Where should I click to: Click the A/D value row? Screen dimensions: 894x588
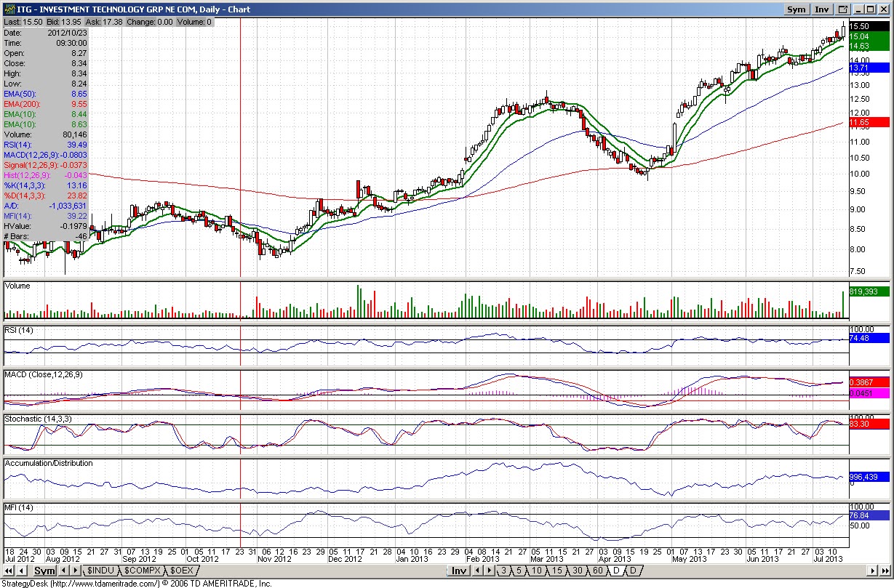[46, 206]
